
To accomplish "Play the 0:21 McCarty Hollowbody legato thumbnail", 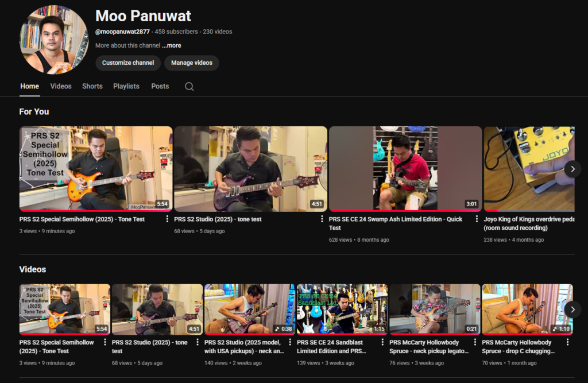I will (435, 309).
